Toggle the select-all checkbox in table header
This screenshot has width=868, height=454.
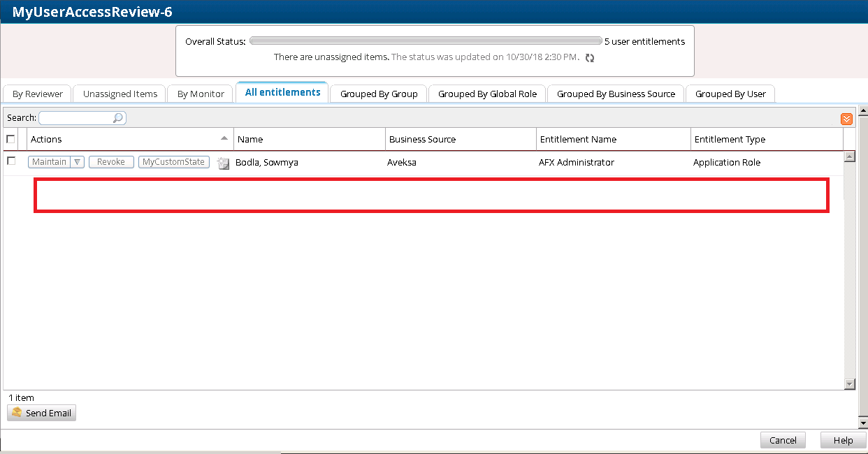(x=10, y=139)
